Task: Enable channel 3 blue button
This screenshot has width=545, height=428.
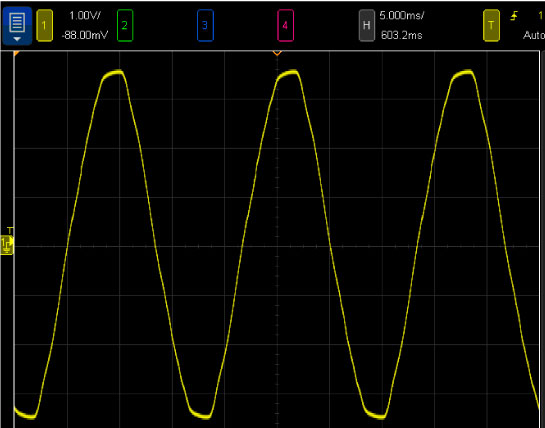Action: tap(205, 25)
